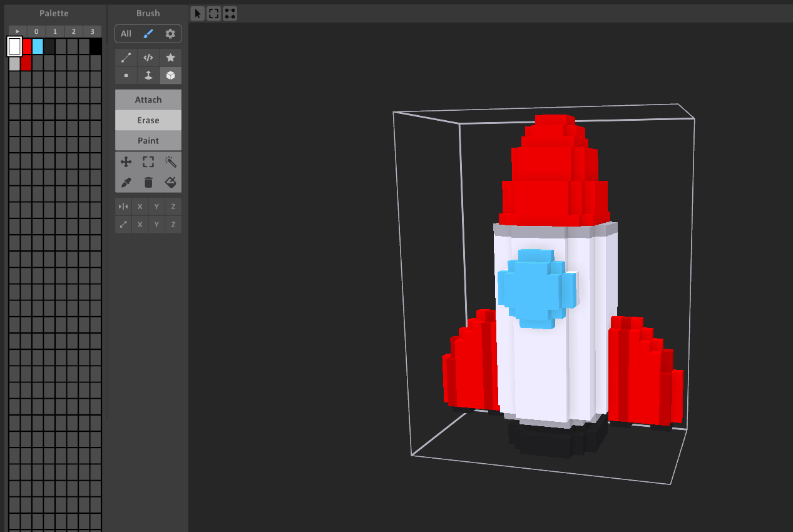This screenshot has height=532, width=793.
Task: Open the brush settings gear
Action: click(x=170, y=33)
